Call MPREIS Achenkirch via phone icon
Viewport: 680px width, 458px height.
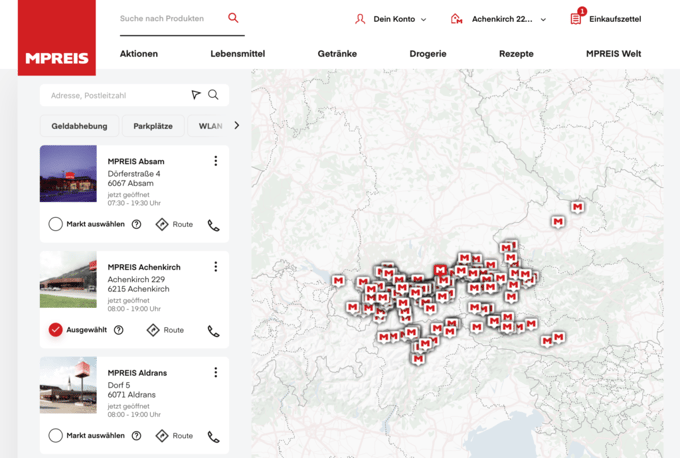click(213, 331)
